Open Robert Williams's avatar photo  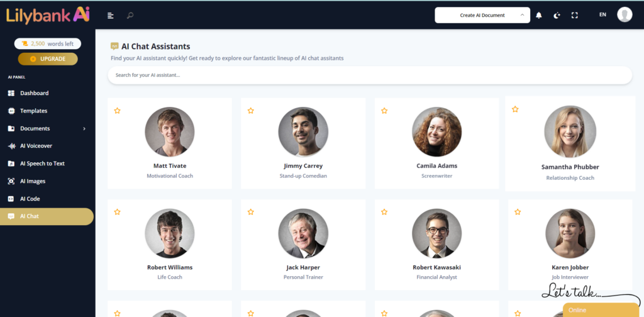[170, 233]
